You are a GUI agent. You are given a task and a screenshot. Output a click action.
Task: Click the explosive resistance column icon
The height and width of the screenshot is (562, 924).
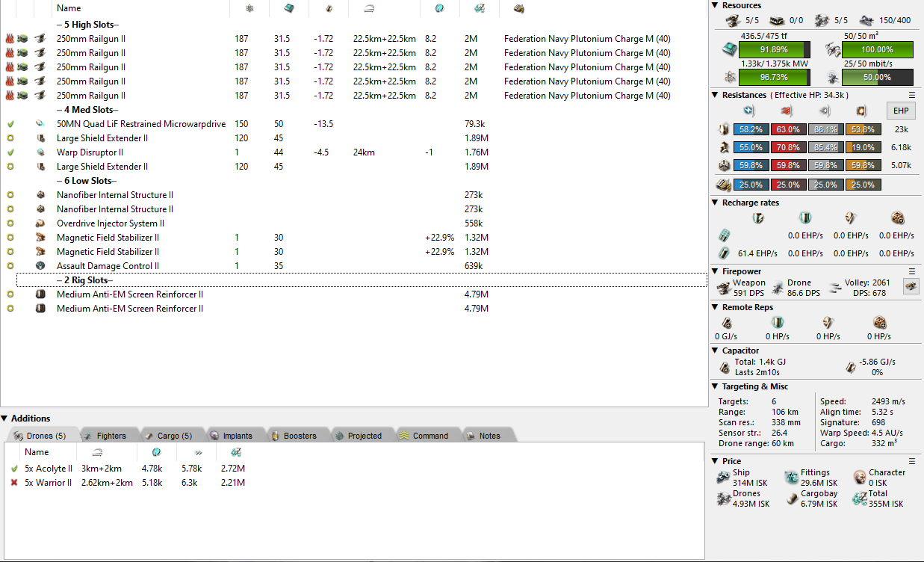pos(862,111)
